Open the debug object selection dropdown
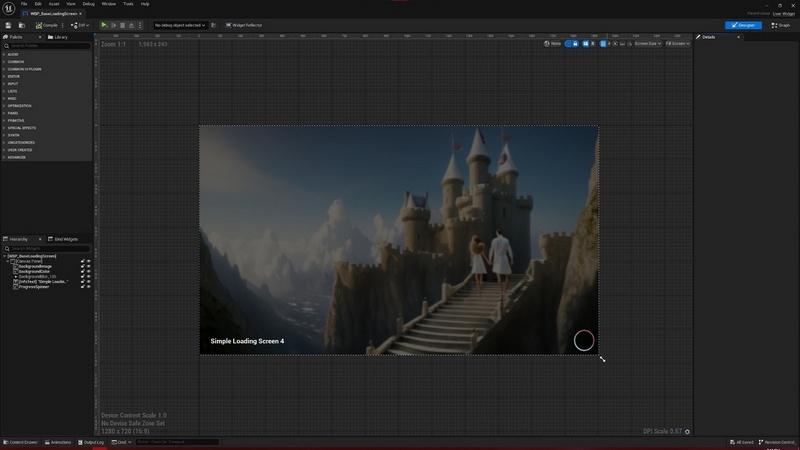The height and width of the screenshot is (450, 800). pyautogui.click(x=181, y=25)
